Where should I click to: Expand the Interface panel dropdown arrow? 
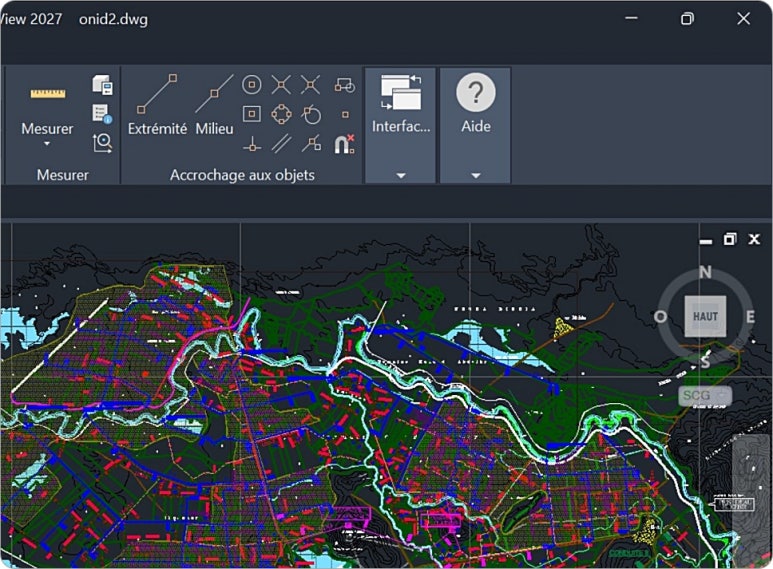click(x=401, y=176)
